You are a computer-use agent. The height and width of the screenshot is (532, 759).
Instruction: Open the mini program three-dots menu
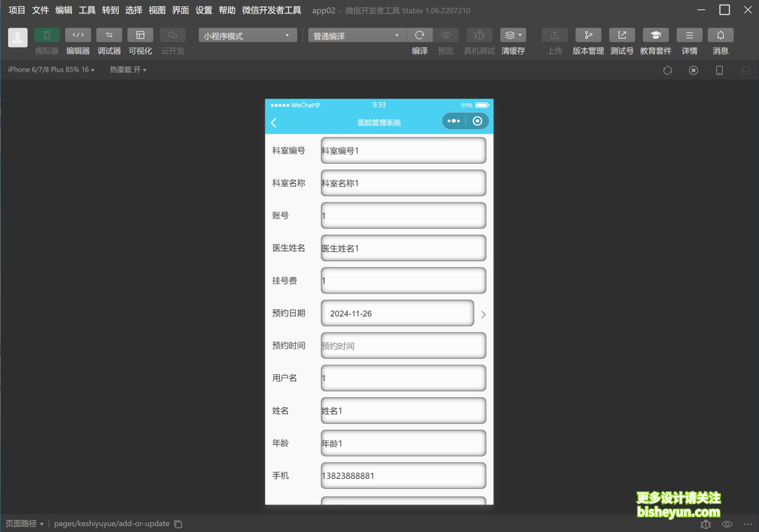(454, 121)
